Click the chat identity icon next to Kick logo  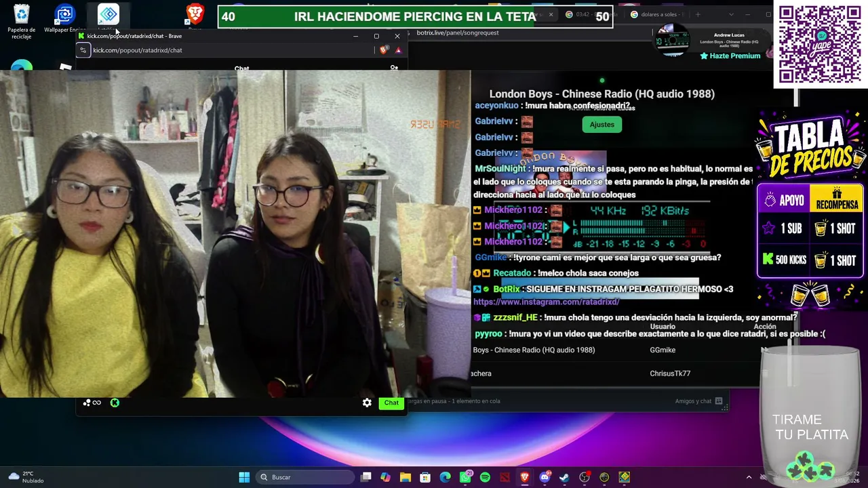pyautogui.click(x=92, y=403)
